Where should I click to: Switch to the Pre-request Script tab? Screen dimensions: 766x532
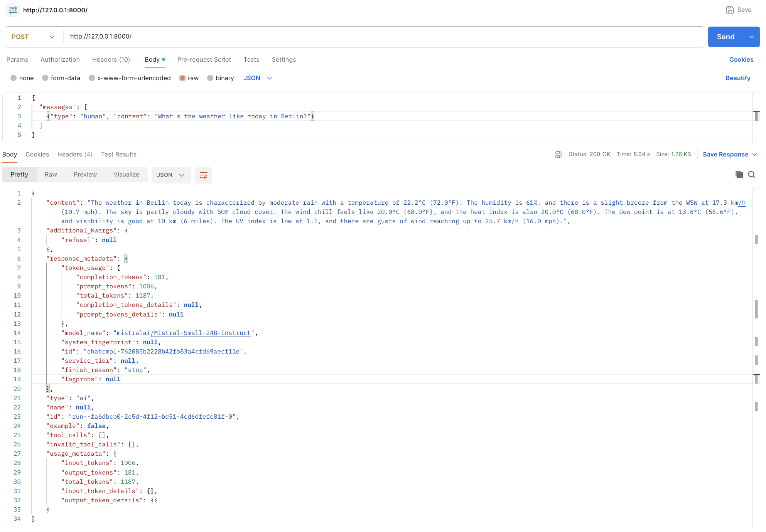point(204,60)
